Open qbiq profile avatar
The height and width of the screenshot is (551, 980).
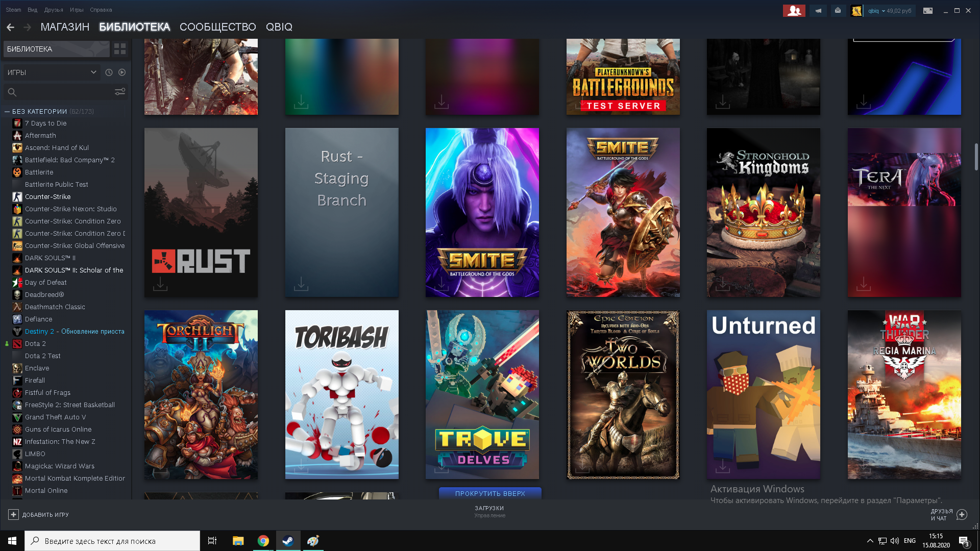tap(856, 11)
